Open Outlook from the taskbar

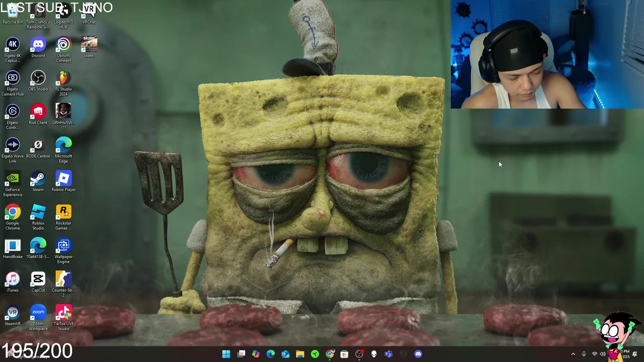[285, 354]
